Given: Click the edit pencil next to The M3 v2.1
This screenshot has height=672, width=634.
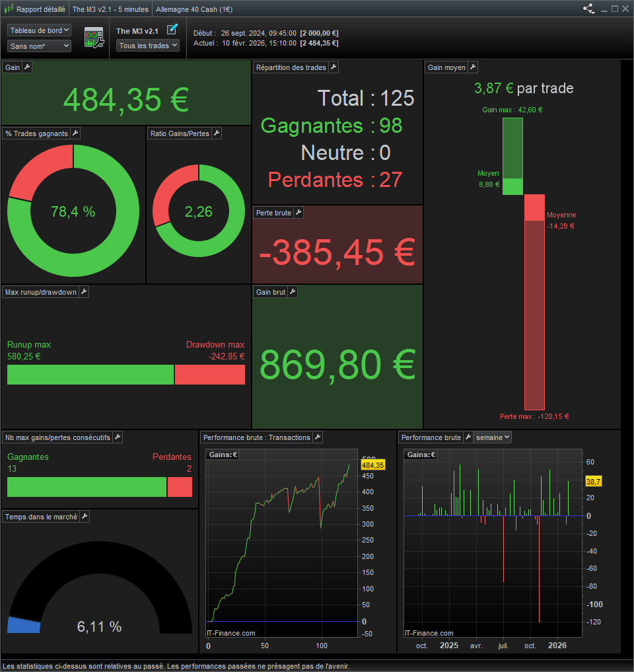Looking at the screenshot, I should point(173,29).
